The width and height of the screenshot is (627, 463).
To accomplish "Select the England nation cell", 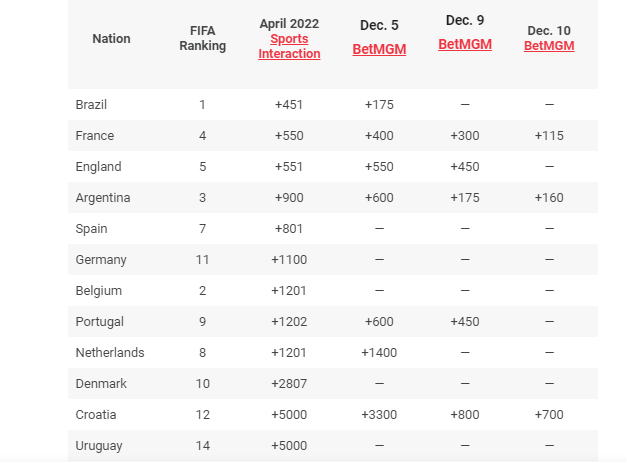I will click(x=98, y=167).
